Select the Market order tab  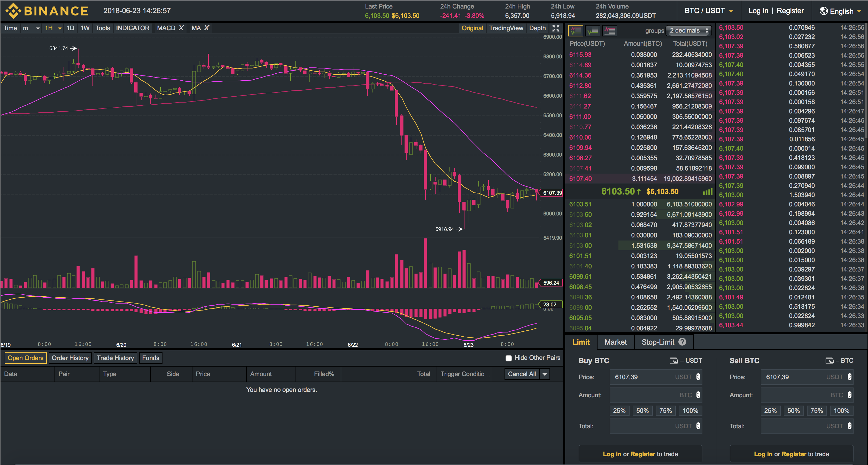click(615, 342)
